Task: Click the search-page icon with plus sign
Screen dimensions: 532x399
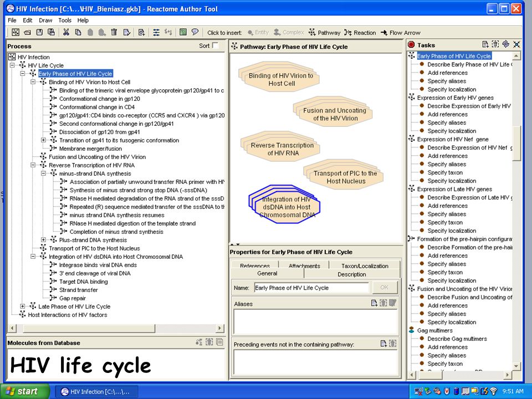Action: [x=141, y=32]
